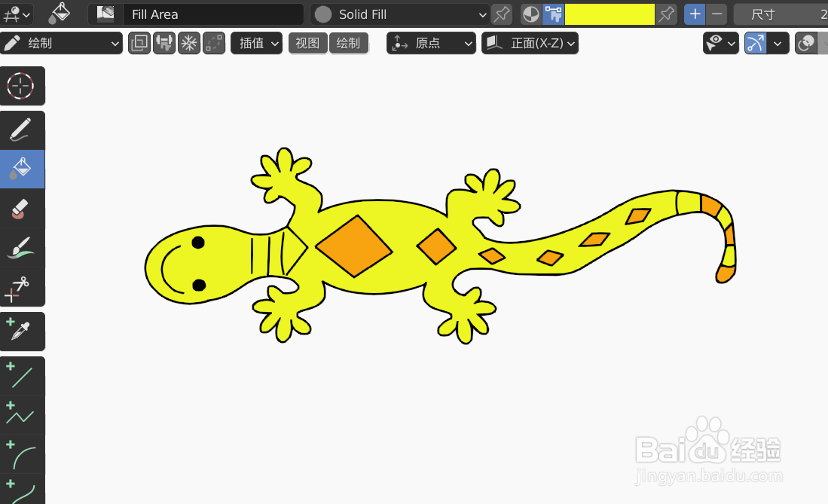Click the fill bucket brush icon in header
Image resolution: width=828 pixels, height=504 pixels.
pos(59,14)
